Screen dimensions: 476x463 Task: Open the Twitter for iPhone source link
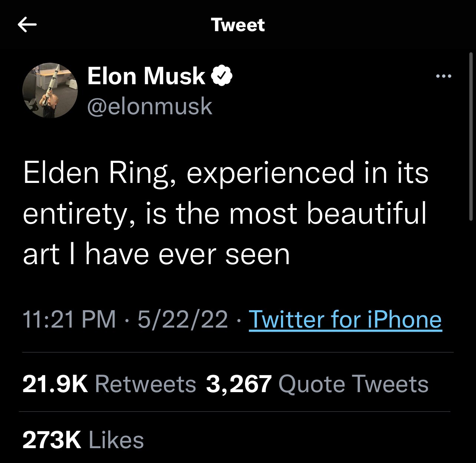pos(345,319)
